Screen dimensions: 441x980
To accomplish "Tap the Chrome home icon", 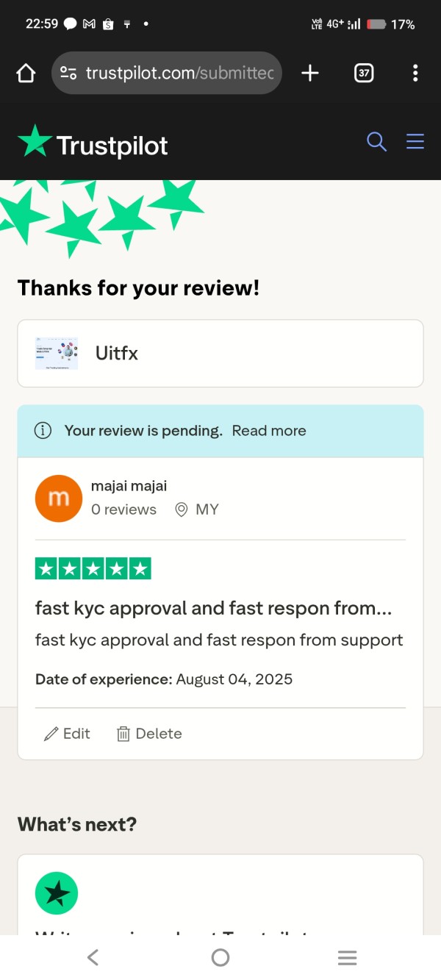I will [x=26, y=73].
